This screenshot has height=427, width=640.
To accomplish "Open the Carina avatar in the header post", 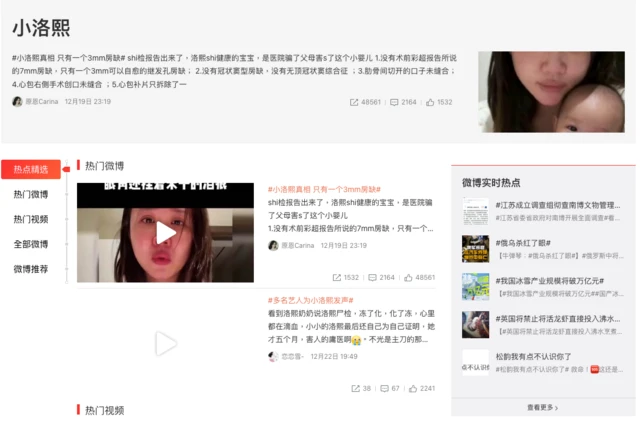I will [17, 101].
